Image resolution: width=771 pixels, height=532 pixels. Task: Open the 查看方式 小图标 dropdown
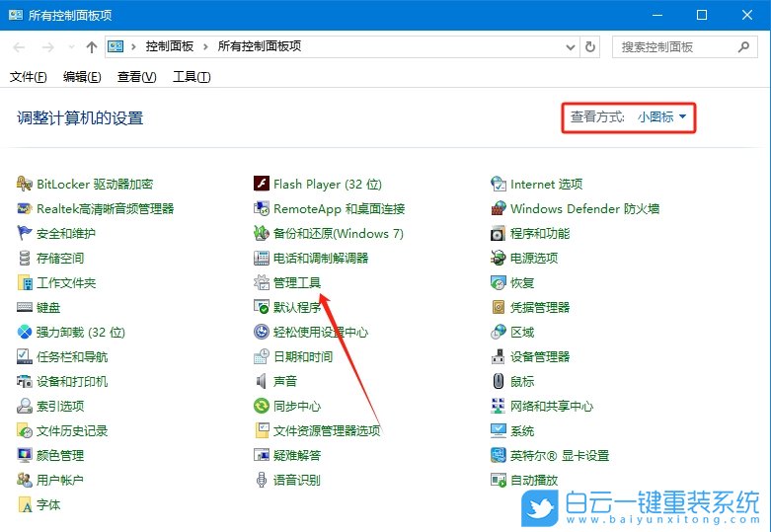tap(661, 117)
